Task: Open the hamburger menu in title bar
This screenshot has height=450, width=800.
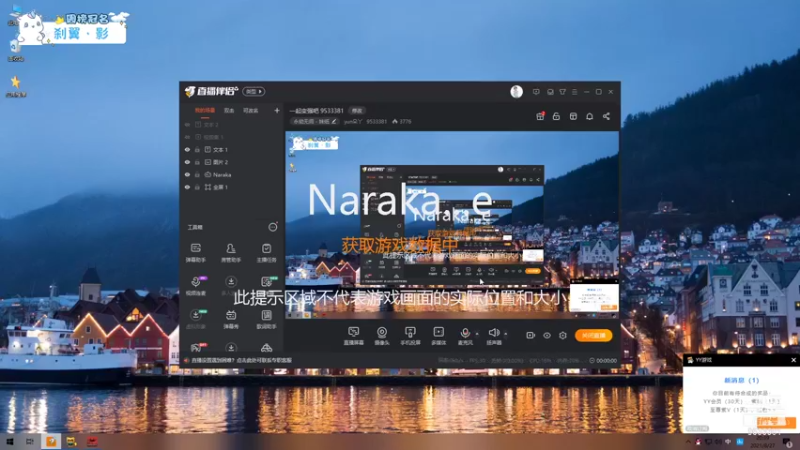Action: [x=574, y=92]
